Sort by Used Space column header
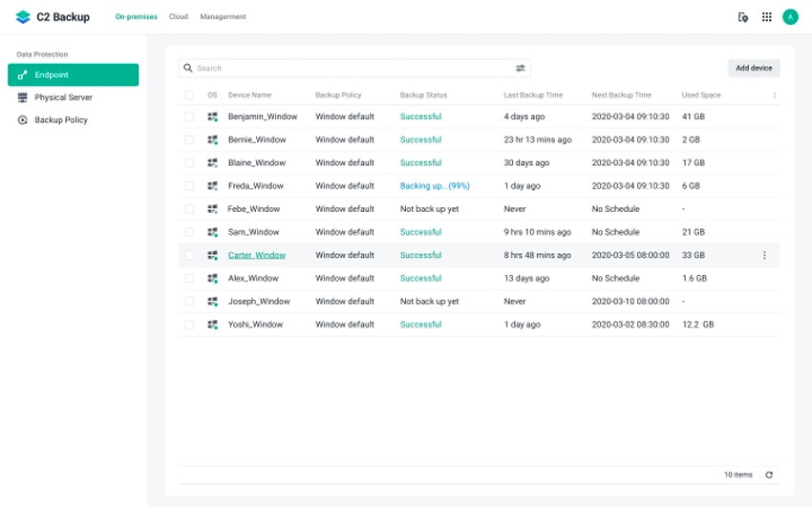 click(x=701, y=95)
